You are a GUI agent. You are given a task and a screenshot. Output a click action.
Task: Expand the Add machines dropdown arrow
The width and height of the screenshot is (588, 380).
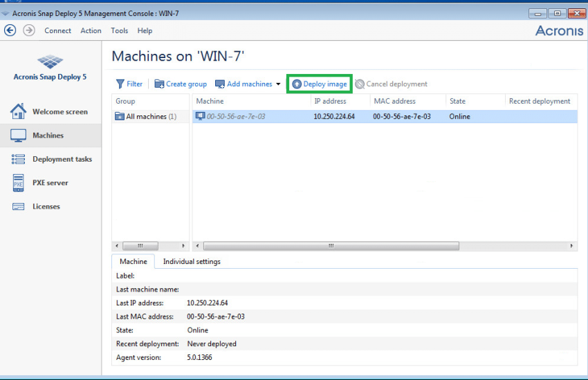[x=278, y=84]
